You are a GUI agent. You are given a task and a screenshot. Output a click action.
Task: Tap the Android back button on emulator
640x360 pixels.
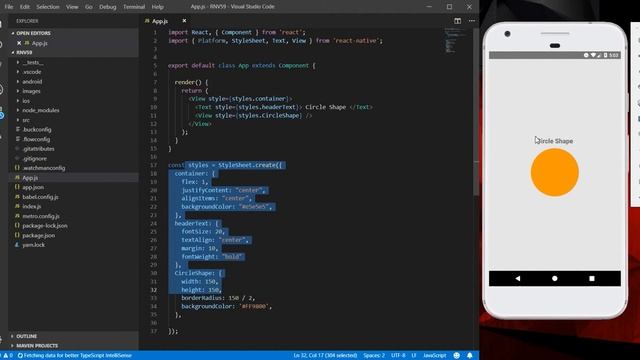518,278
